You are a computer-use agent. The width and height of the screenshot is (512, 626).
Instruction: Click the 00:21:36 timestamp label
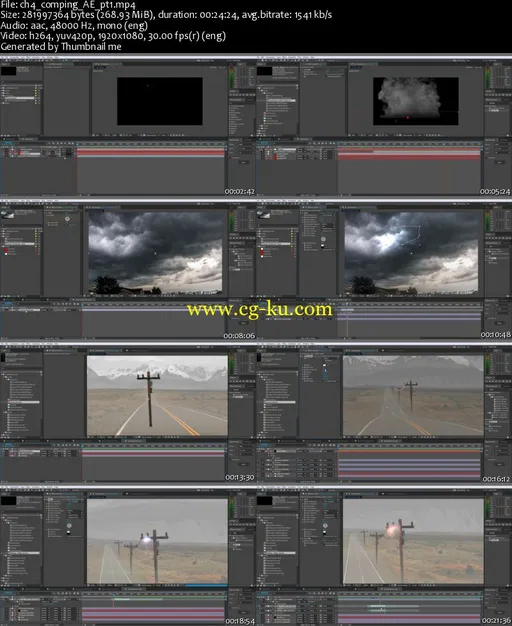click(496, 621)
